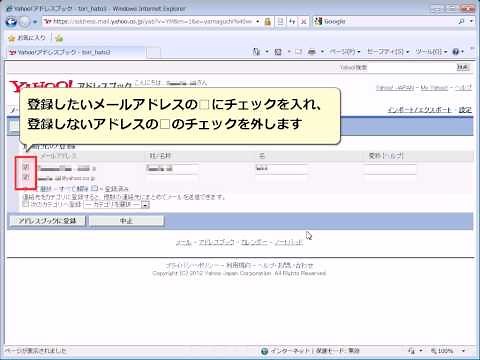Click the 中止 button
This screenshot has height=360, width=480.
pos(126,221)
